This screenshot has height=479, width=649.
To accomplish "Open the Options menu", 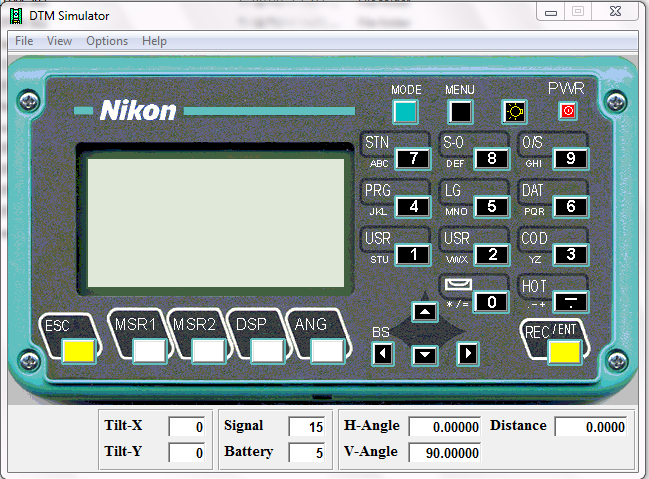I will point(107,41).
